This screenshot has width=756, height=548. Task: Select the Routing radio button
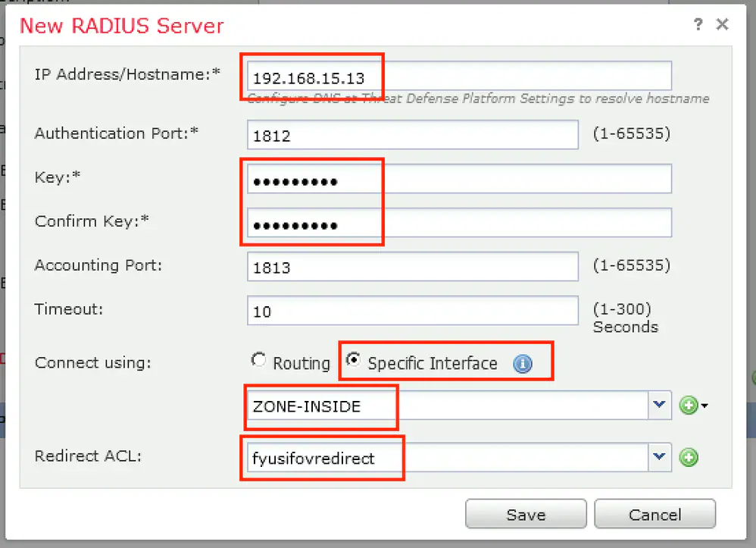point(259,361)
